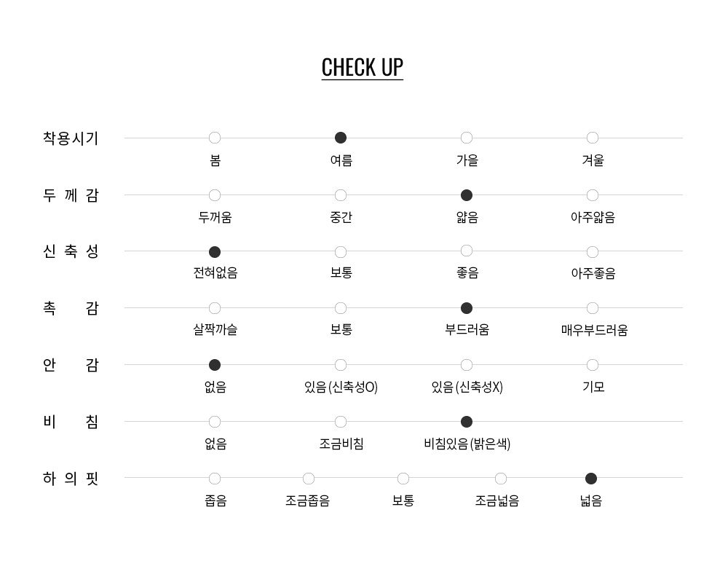Choose 좁음 circle in 하의핏 row
The height and width of the screenshot is (566, 728).
pos(215,478)
